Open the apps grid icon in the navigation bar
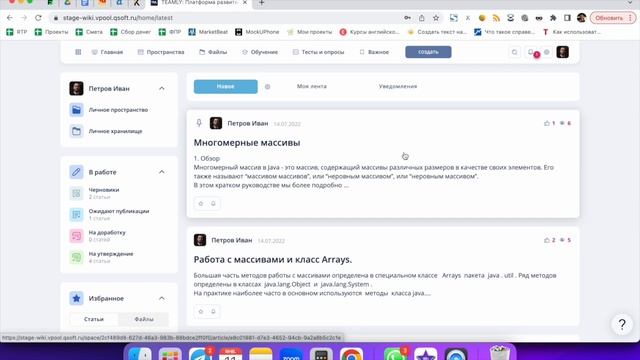Viewport: 640px width, 360px height. pos(78,52)
